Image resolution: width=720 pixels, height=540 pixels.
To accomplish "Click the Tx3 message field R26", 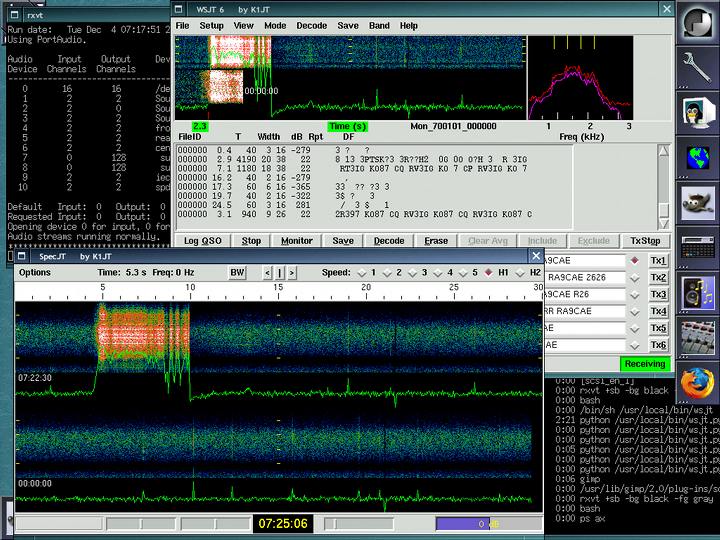I will click(585, 294).
